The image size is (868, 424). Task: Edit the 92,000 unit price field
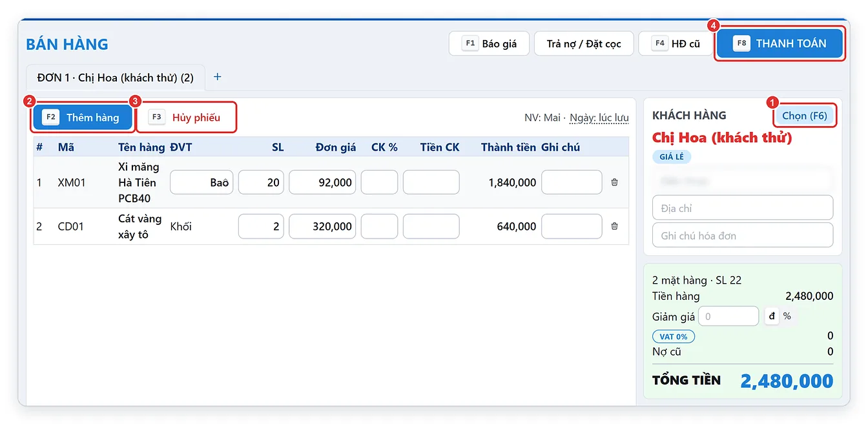(x=322, y=182)
